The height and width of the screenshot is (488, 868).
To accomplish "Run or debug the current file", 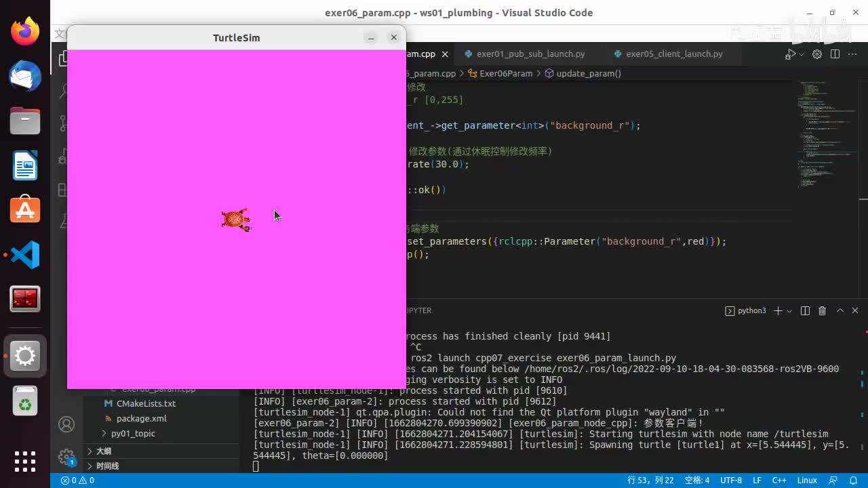I will click(x=791, y=54).
